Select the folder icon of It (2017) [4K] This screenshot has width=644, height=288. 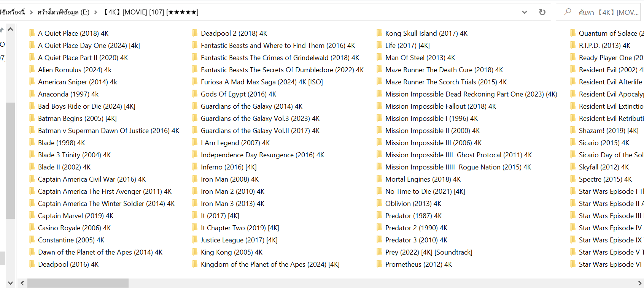click(x=195, y=215)
